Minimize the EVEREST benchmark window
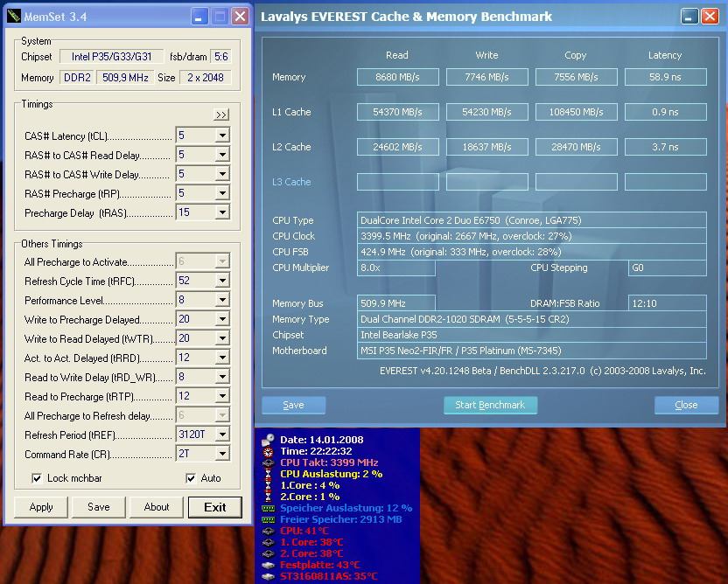Viewport: 728px width, 584px height. coord(689,17)
